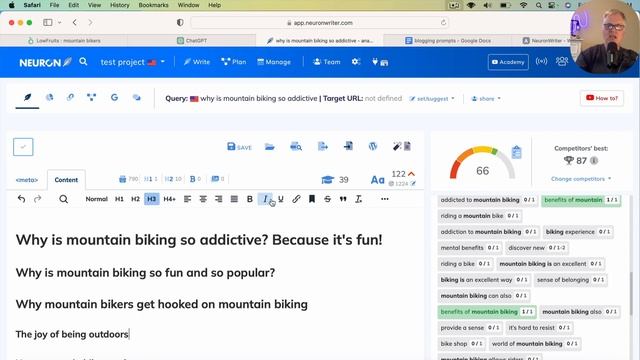
Task: Apply H2 heading style
Action: (x=135, y=199)
